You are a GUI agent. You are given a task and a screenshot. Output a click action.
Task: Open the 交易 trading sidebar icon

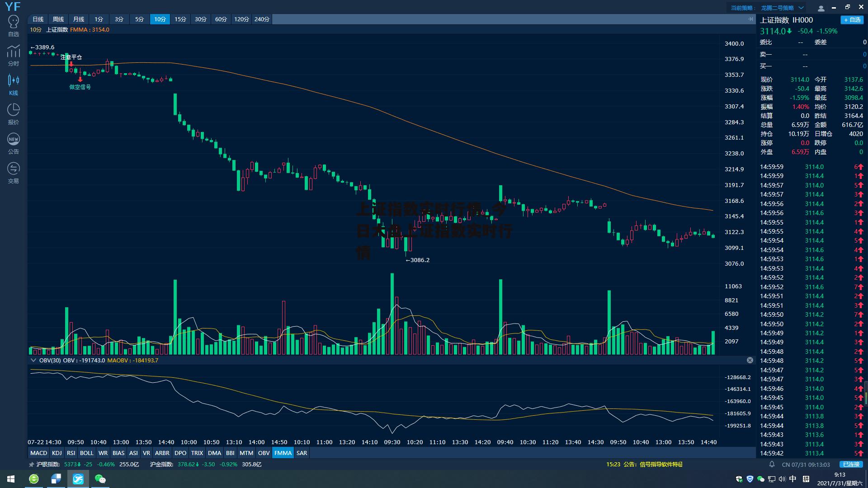[14, 173]
